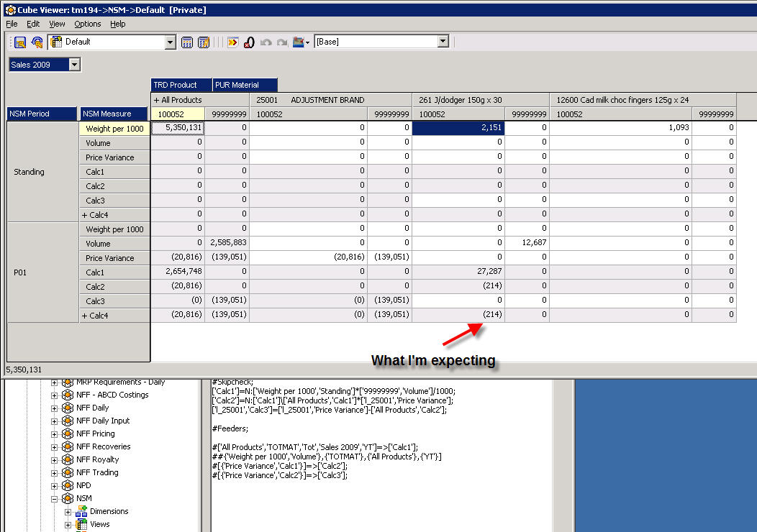The width and height of the screenshot is (757, 532).
Task: Select the 5,350,131 cell in Weight per 1000
Action: pos(178,128)
